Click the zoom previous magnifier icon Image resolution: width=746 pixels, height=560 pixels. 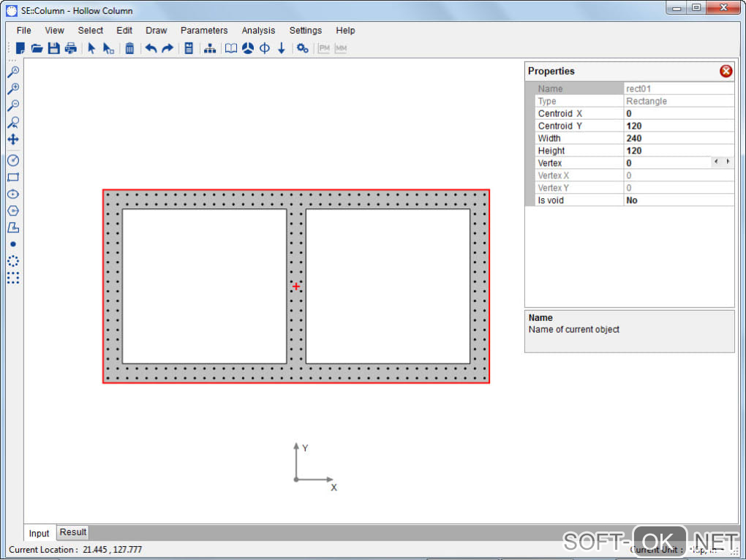(13, 122)
